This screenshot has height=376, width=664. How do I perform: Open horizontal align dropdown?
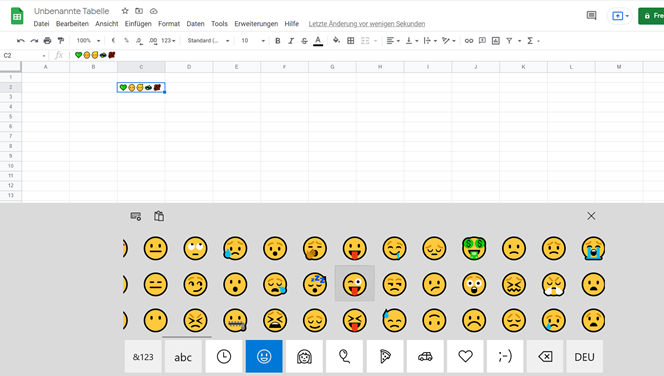[x=393, y=41]
